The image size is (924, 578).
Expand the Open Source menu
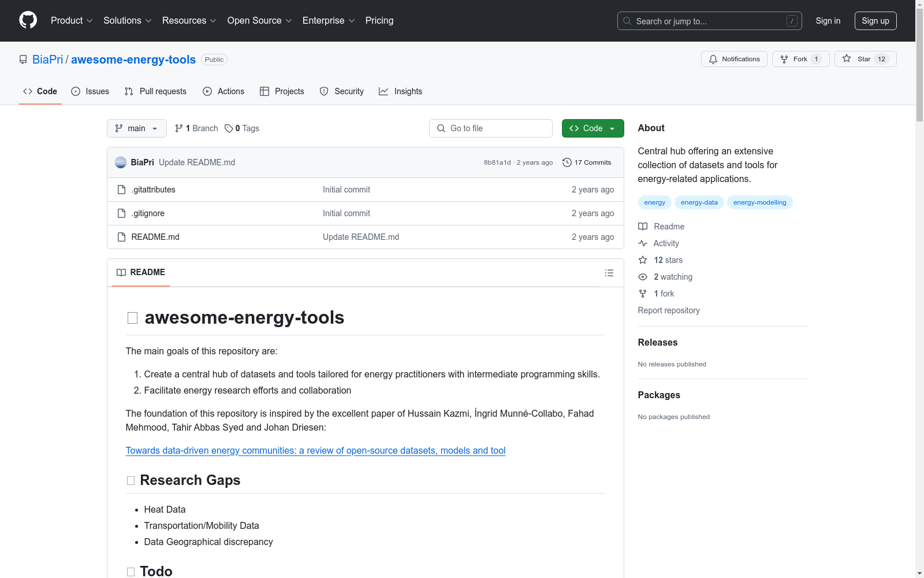click(x=260, y=20)
